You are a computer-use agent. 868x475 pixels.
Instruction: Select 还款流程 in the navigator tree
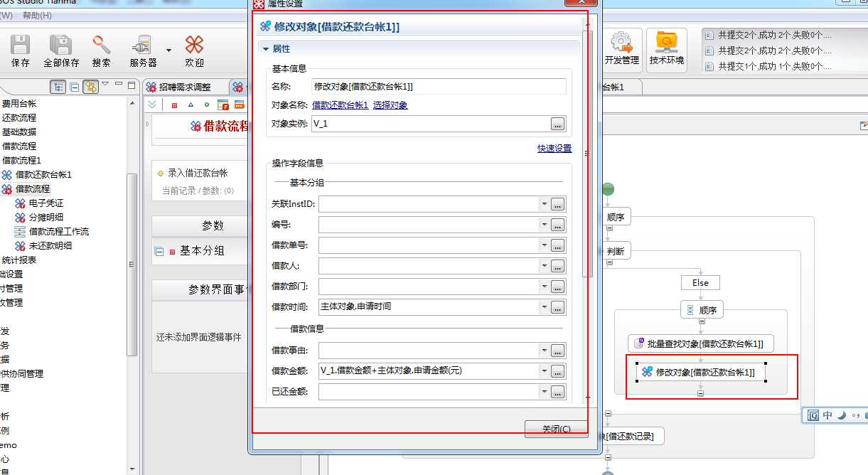(x=19, y=117)
